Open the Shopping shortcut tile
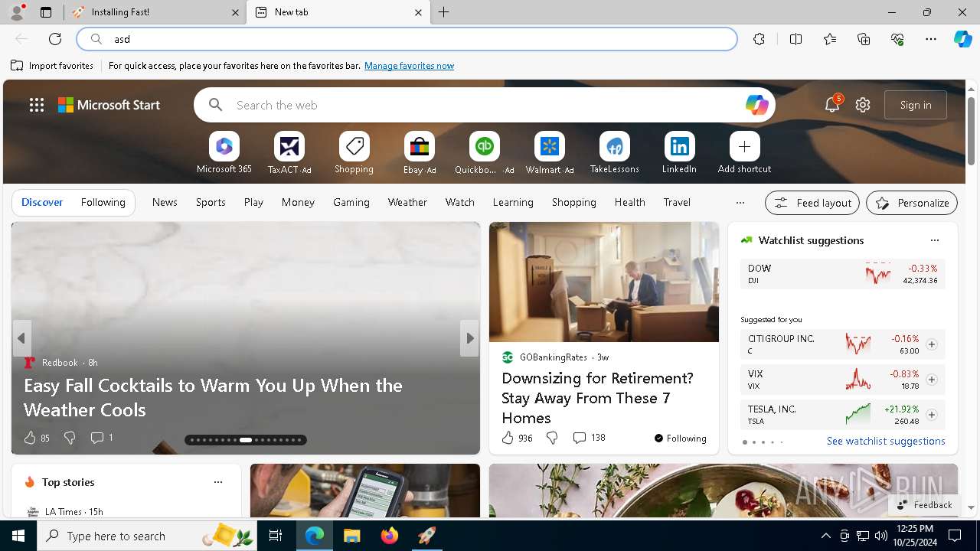The height and width of the screenshot is (551, 980). click(354, 153)
